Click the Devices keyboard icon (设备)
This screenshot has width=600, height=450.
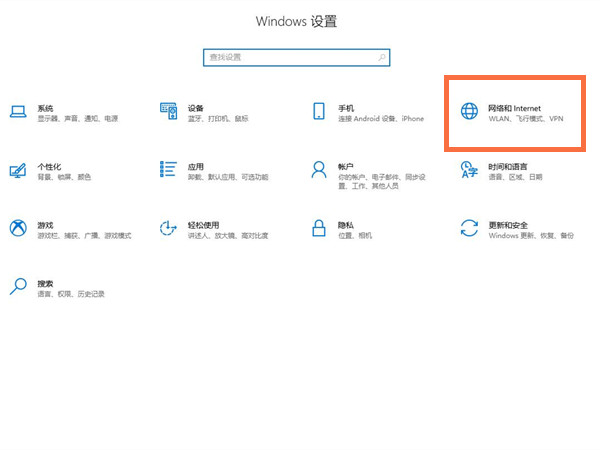pyautogui.click(x=168, y=112)
